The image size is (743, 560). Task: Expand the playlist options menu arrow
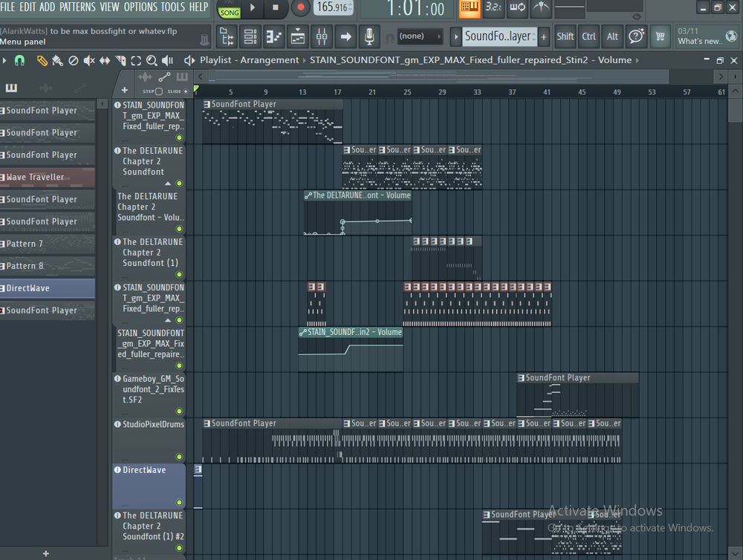pyautogui.click(x=4, y=60)
